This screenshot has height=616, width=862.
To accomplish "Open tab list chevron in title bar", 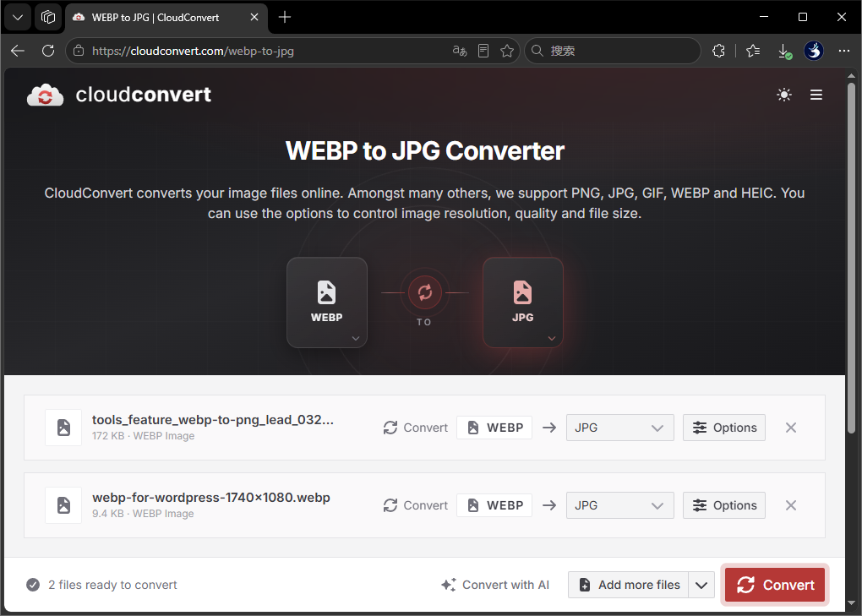I will (x=18, y=18).
